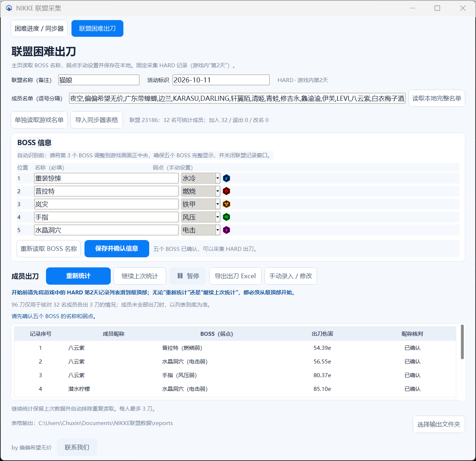Click 保存并确认信息 button
Image resolution: width=476 pixels, height=461 pixels.
pos(117,249)
